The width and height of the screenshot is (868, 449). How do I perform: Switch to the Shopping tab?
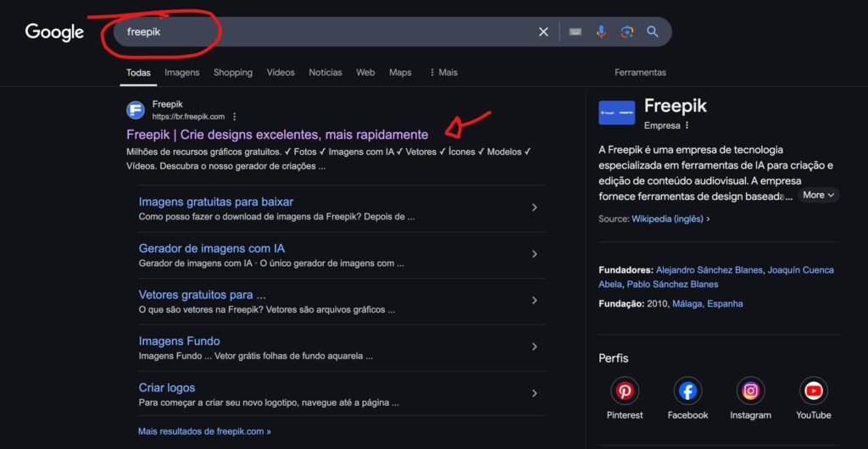(x=233, y=73)
